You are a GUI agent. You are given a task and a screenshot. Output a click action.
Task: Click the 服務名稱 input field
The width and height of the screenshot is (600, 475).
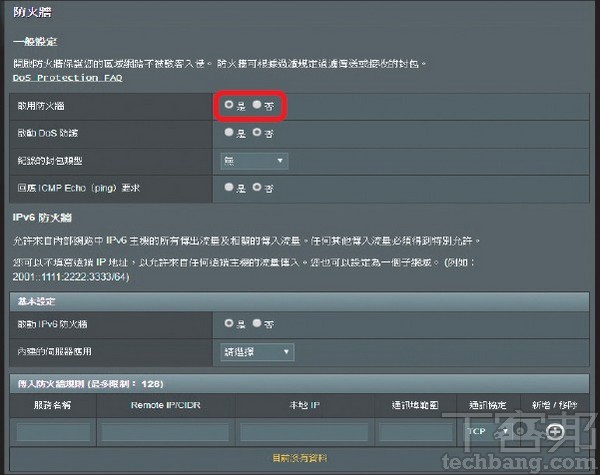click(52, 431)
